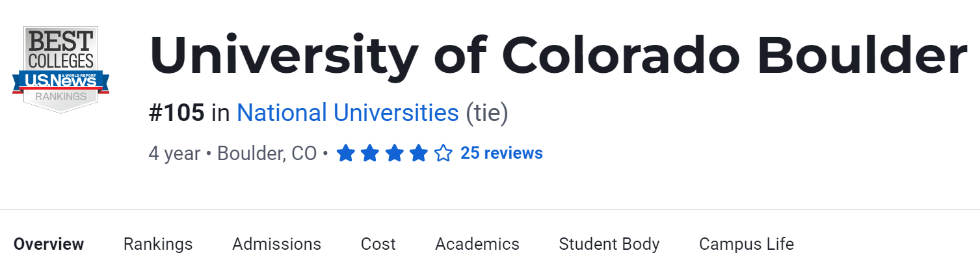View the Academics tab
The image size is (980, 268).
click(477, 244)
